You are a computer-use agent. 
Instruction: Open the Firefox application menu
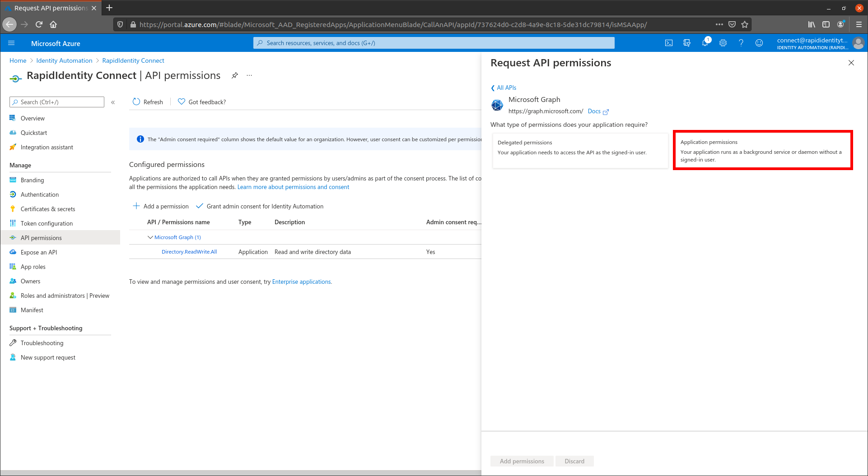859,24
